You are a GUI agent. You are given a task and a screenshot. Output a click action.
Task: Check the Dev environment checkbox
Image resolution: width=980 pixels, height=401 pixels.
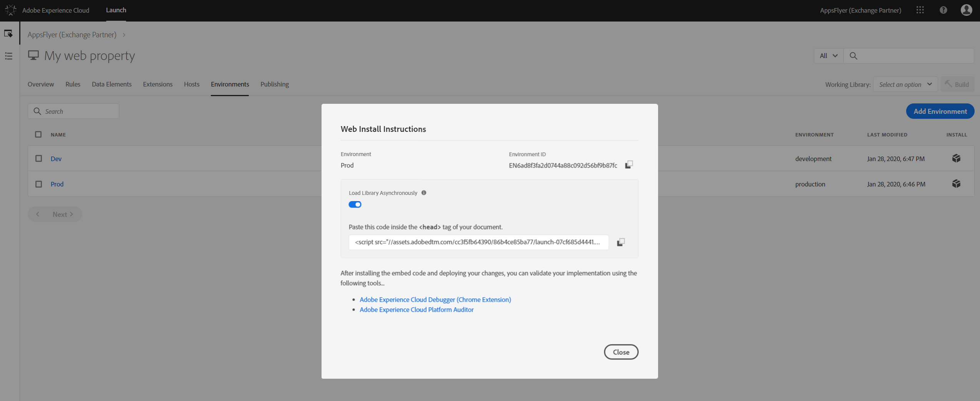(38, 158)
